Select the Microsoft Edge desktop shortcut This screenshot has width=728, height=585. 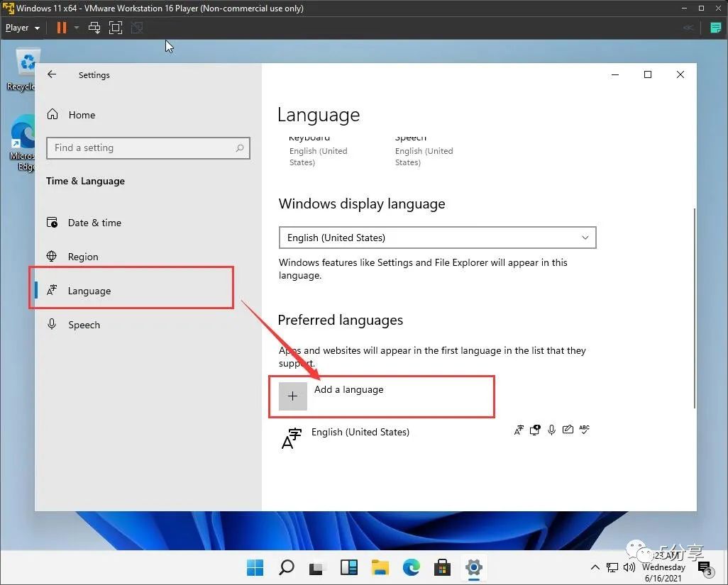[22, 143]
